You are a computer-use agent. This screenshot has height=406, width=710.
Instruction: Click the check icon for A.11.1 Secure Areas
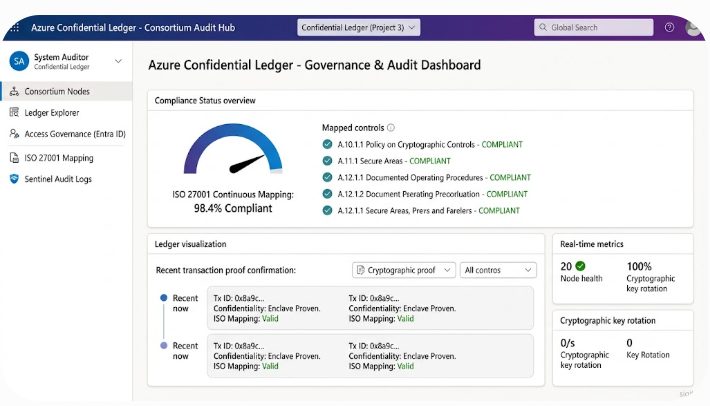tap(327, 161)
